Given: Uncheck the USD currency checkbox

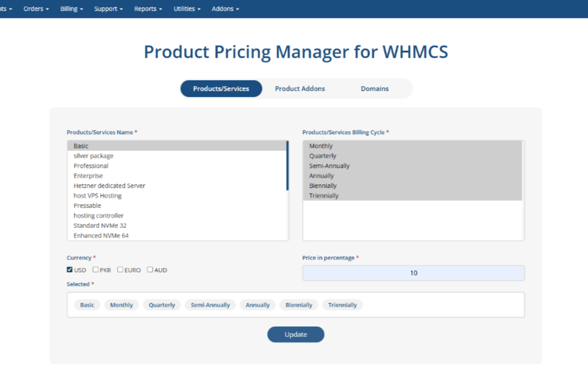Looking at the screenshot, I should click(x=69, y=270).
